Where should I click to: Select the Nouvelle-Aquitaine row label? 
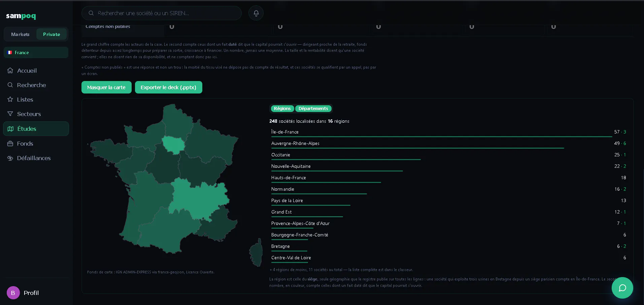pyautogui.click(x=291, y=166)
